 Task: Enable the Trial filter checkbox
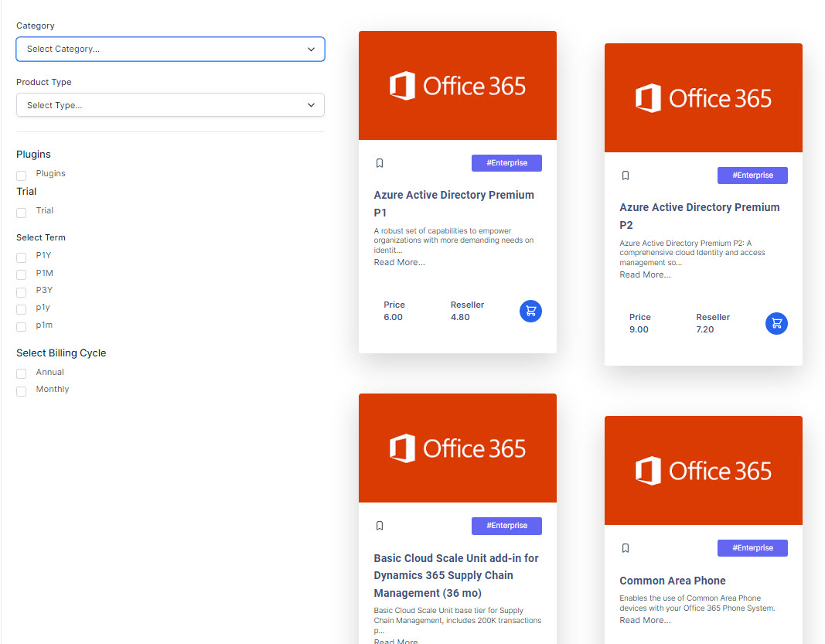(x=21, y=213)
